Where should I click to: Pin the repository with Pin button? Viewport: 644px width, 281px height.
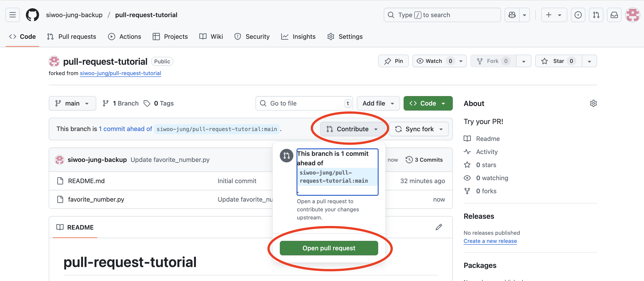[393, 61]
